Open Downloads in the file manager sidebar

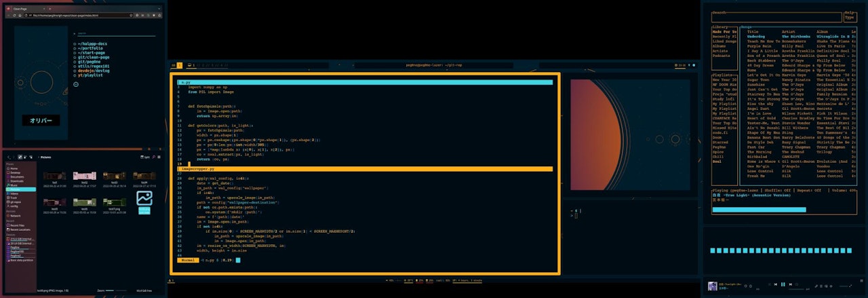click(16, 181)
